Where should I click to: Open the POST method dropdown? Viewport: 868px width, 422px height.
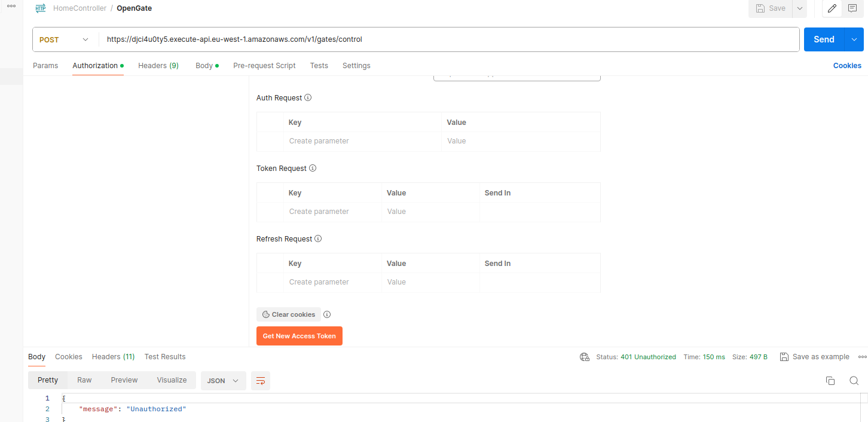click(65, 39)
